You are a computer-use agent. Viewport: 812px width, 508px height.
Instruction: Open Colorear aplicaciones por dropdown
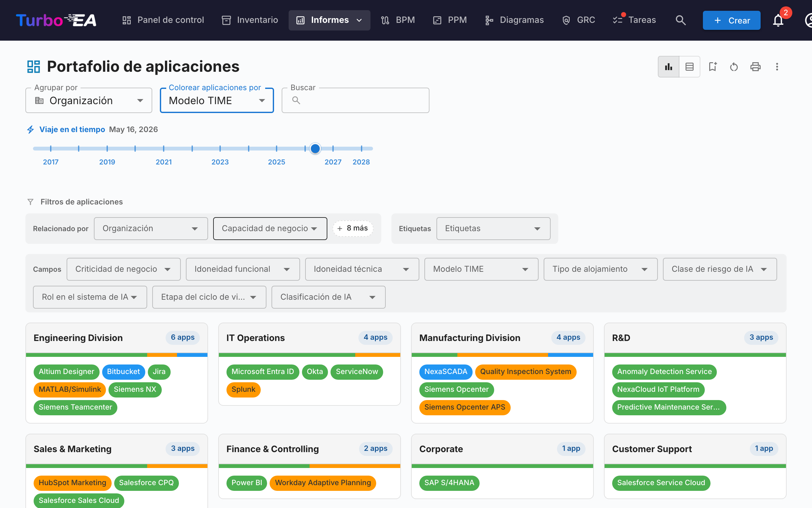coord(217,100)
